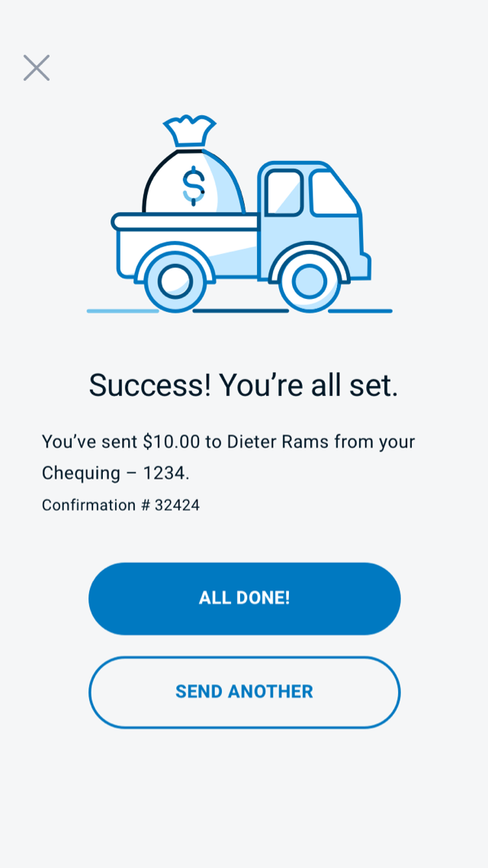Click the truck's front wheel under the cab

[309, 280]
